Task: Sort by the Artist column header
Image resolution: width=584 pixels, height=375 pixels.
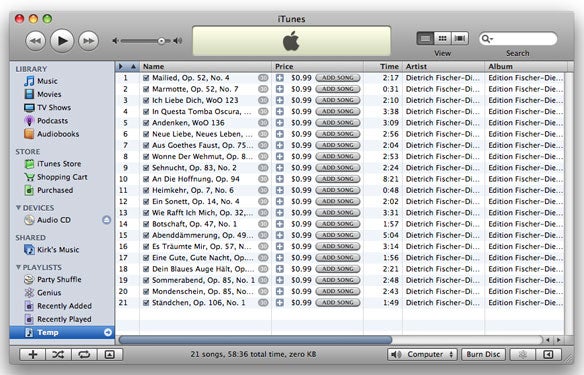Action: (443, 67)
